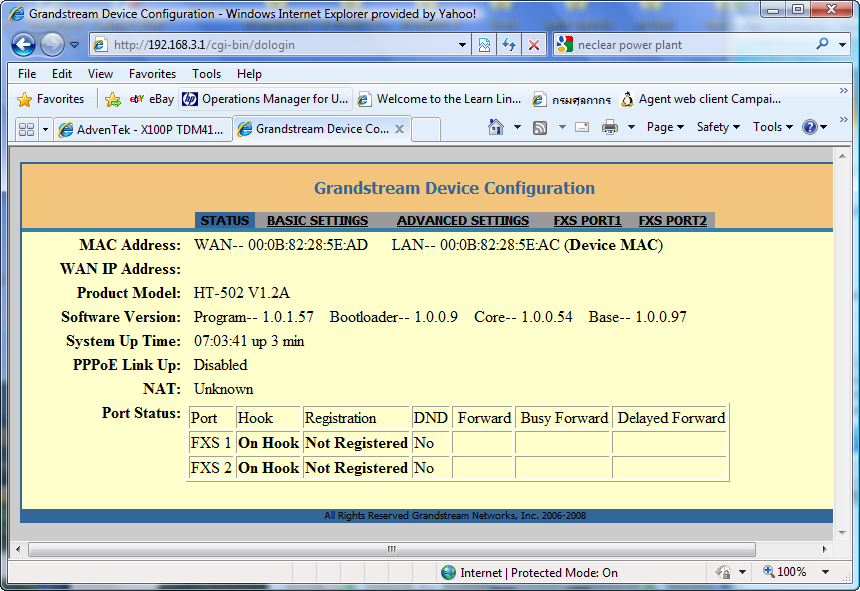
Task: Click the blue Help question mark icon
Action: tap(810, 127)
